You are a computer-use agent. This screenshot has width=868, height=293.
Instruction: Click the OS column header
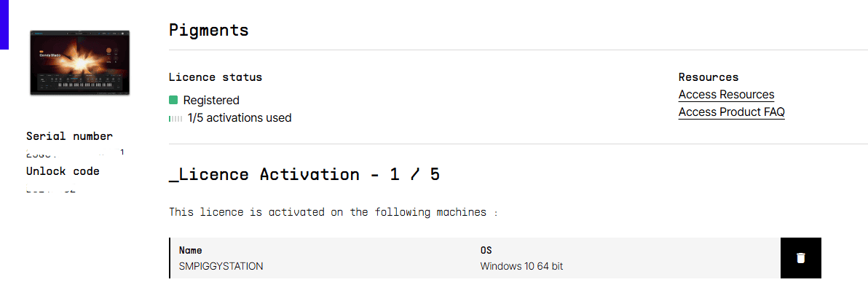486,251
